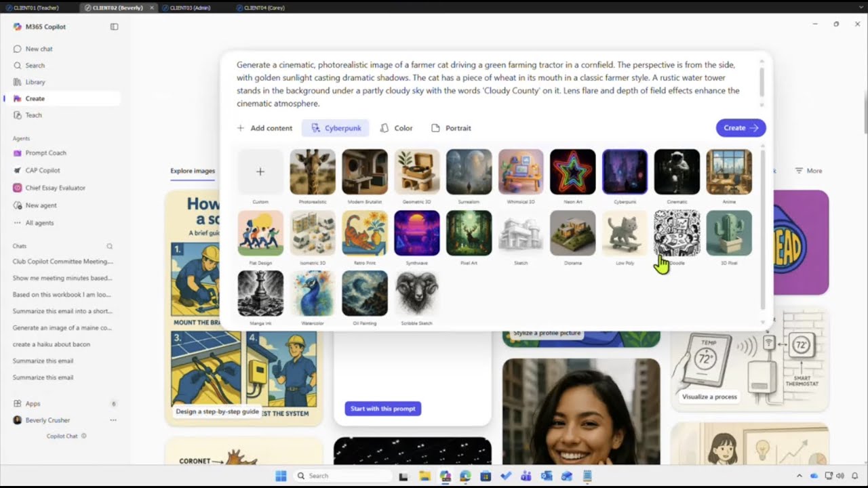The image size is (868, 488).
Task: Click Add content button
Action: point(264,128)
